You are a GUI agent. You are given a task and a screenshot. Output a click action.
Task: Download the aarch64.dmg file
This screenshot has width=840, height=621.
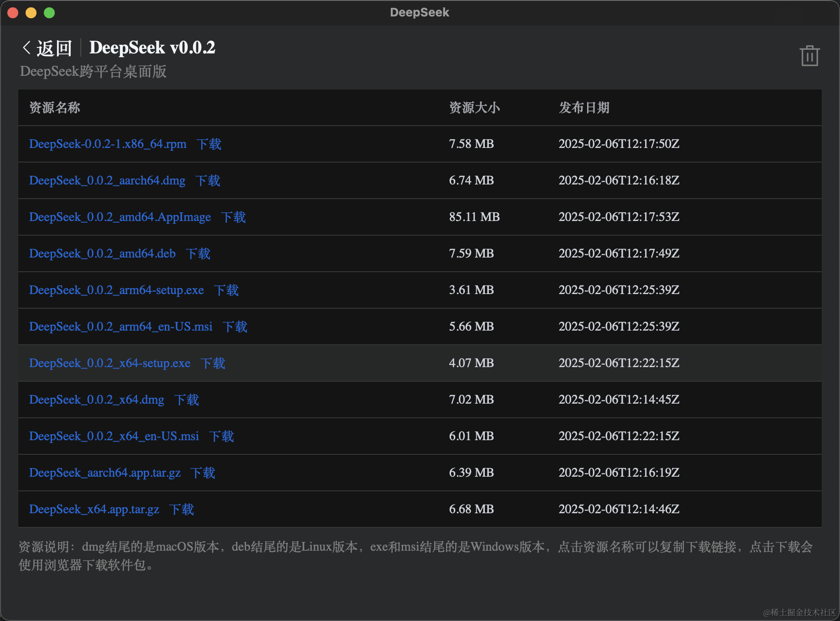coord(208,180)
